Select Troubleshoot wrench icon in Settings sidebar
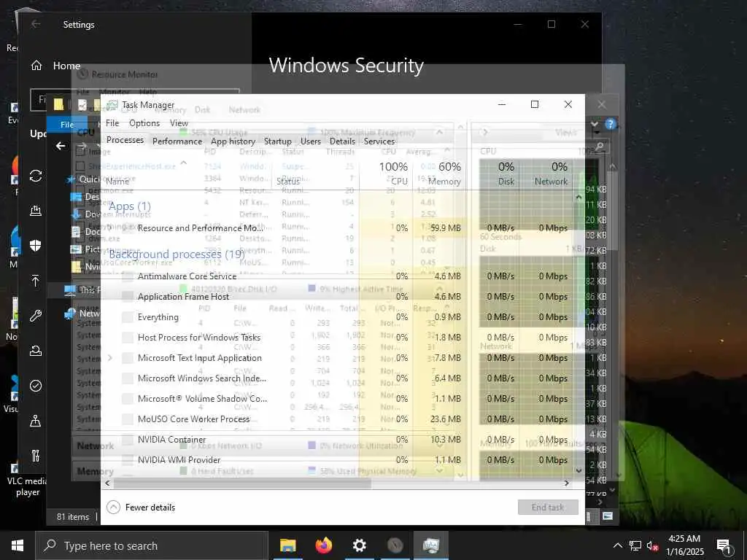The width and height of the screenshot is (747, 560). [36, 315]
